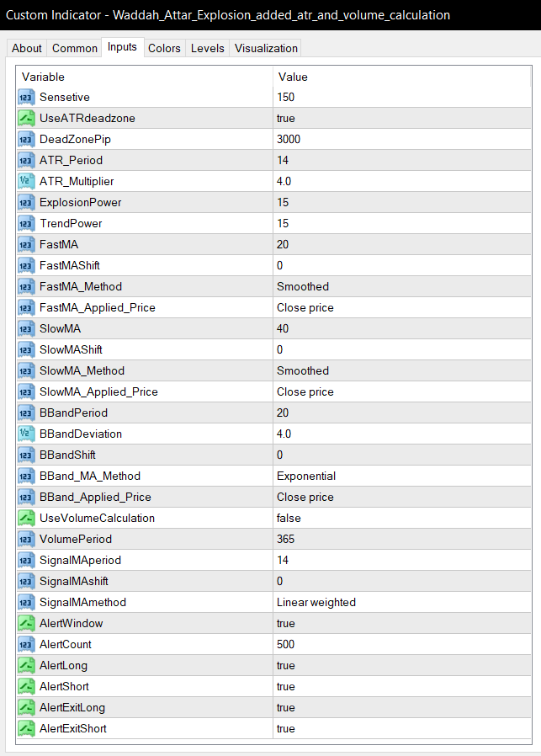The height and width of the screenshot is (756, 541).
Task: Click the Value column header
Action: tap(402, 77)
